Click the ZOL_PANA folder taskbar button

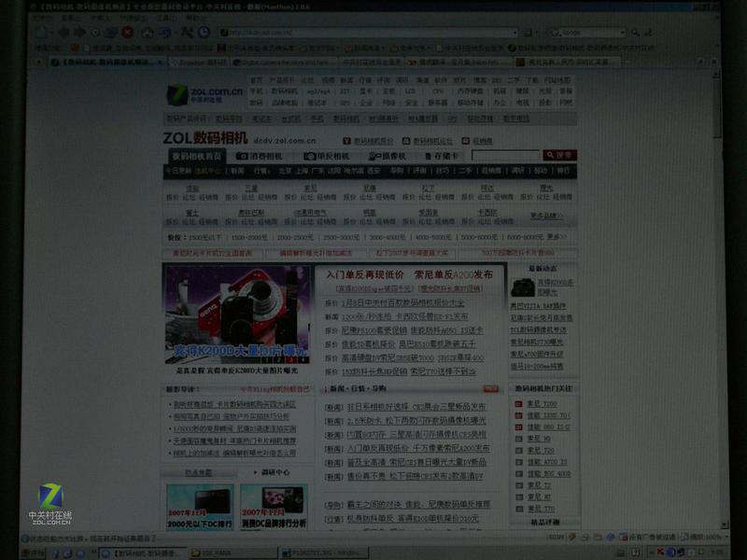pyautogui.click(x=233, y=553)
